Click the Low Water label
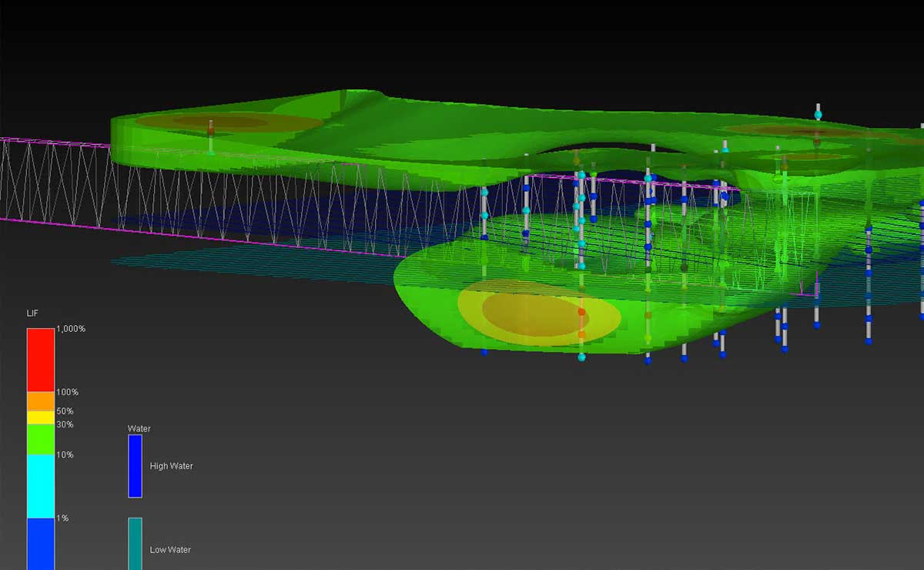The height and width of the screenshot is (570, 924). pos(170,550)
